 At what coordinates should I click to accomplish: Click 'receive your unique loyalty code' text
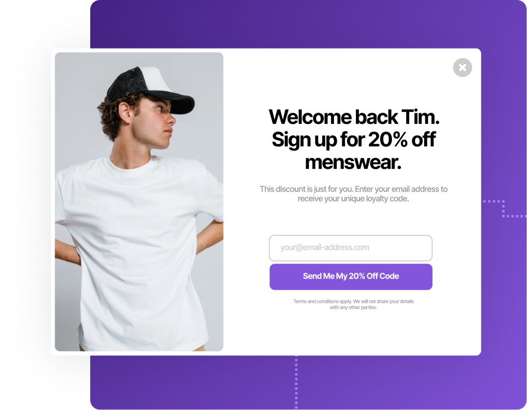pos(353,198)
